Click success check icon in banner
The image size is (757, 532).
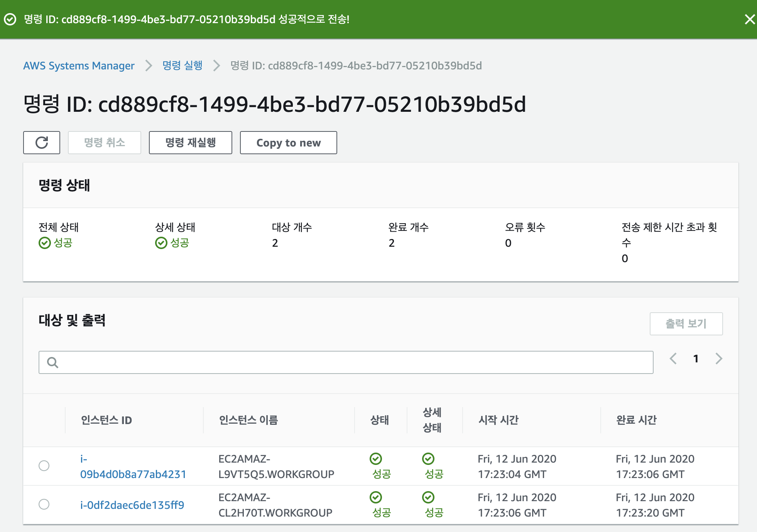pyautogui.click(x=10, y=19)
